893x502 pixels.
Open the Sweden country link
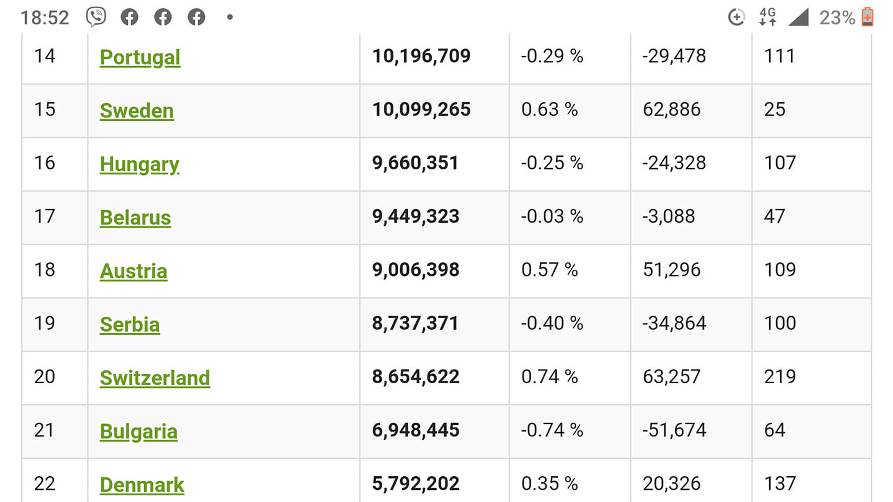click(137, 111)
